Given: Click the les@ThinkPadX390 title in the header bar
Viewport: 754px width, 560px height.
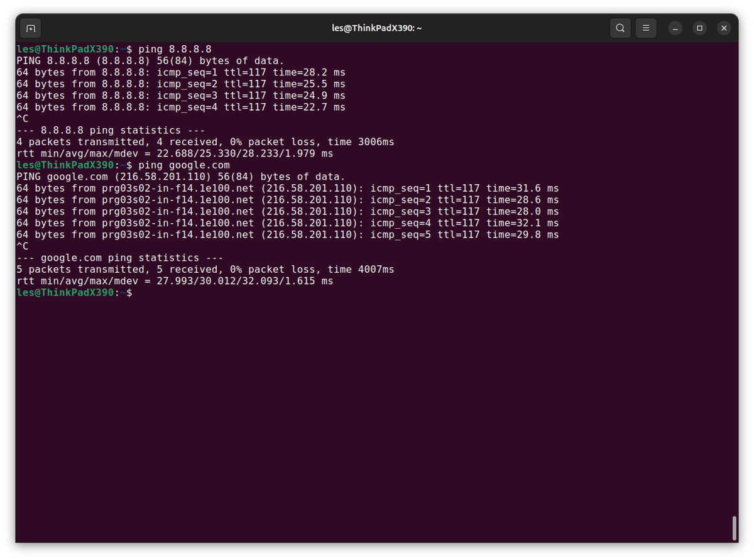Looking at the screenshot, I should click(x=376, y=28).
